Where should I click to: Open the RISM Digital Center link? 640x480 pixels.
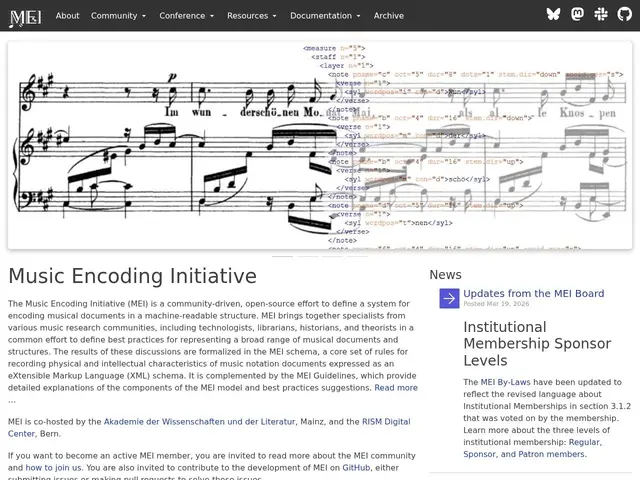pos(386,422)
